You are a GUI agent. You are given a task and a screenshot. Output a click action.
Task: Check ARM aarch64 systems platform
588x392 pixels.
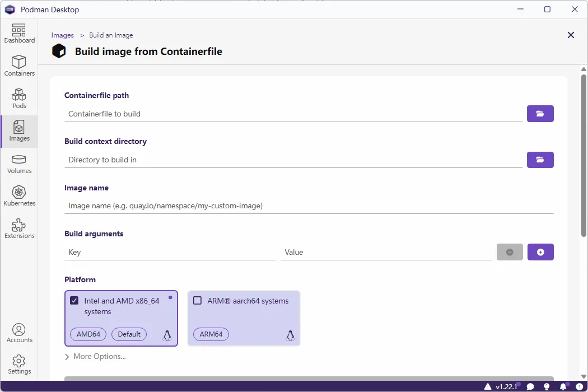(x=197, y=301)
